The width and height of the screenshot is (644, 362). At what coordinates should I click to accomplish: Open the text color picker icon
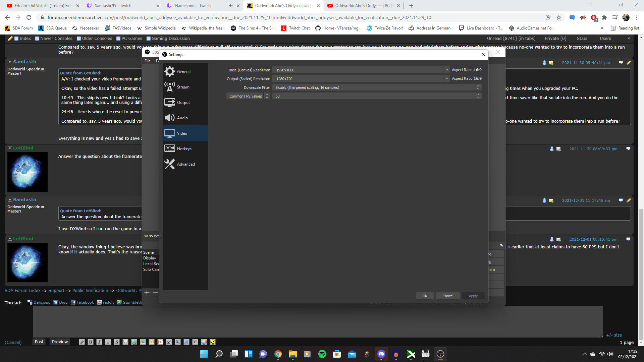point(204,342)
